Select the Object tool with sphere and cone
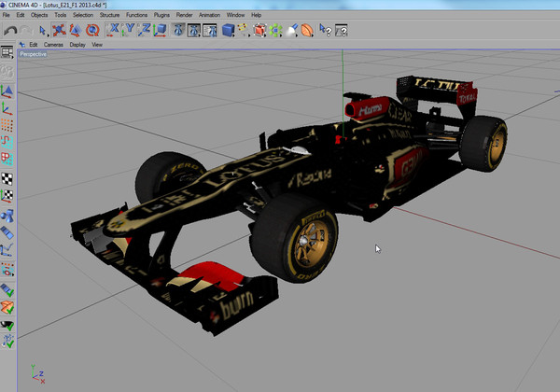Screen dimensions: 560x392 pos(7,216)
